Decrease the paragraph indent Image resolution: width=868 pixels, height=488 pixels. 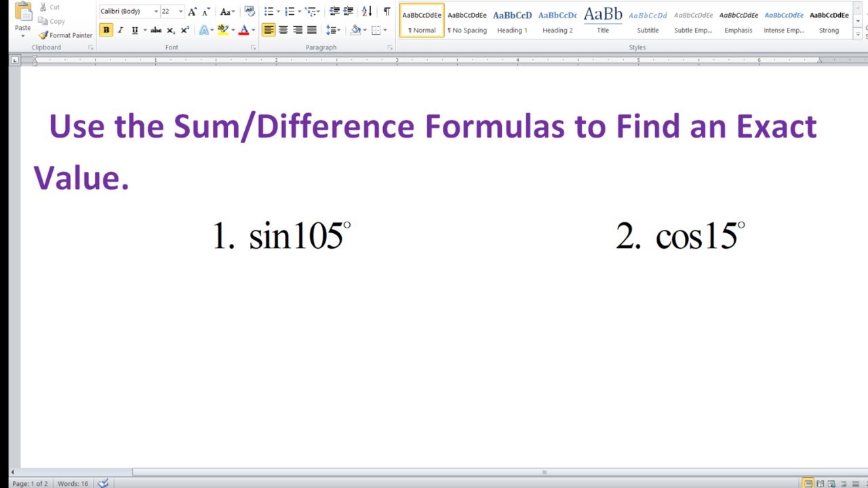coord(334,12)
